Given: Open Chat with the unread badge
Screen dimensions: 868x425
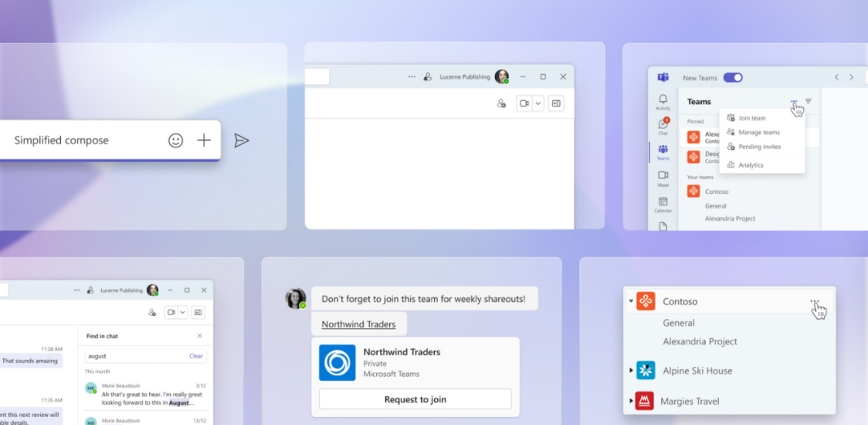Looking at the screenshot, I should [x=663, y=127].
